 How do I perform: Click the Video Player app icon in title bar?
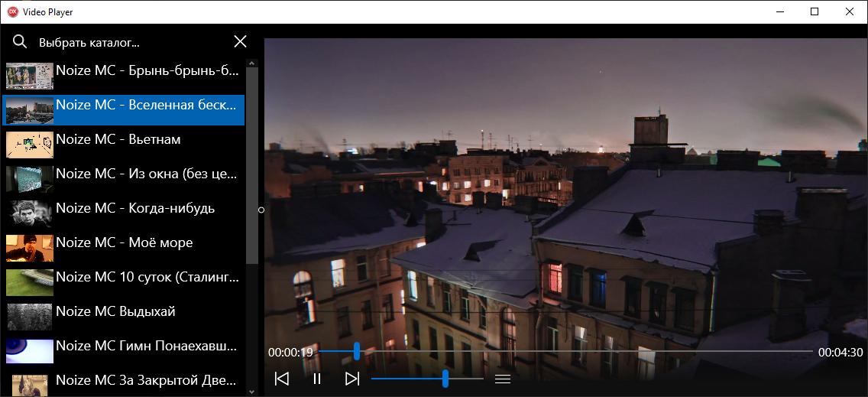13,11
